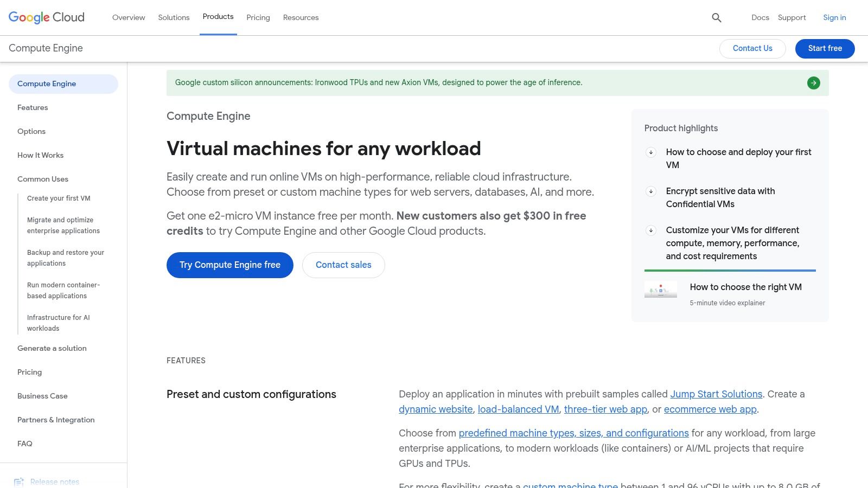Open the video thumbnail for 'How to choose the right VM'

[x=660, y=290]
